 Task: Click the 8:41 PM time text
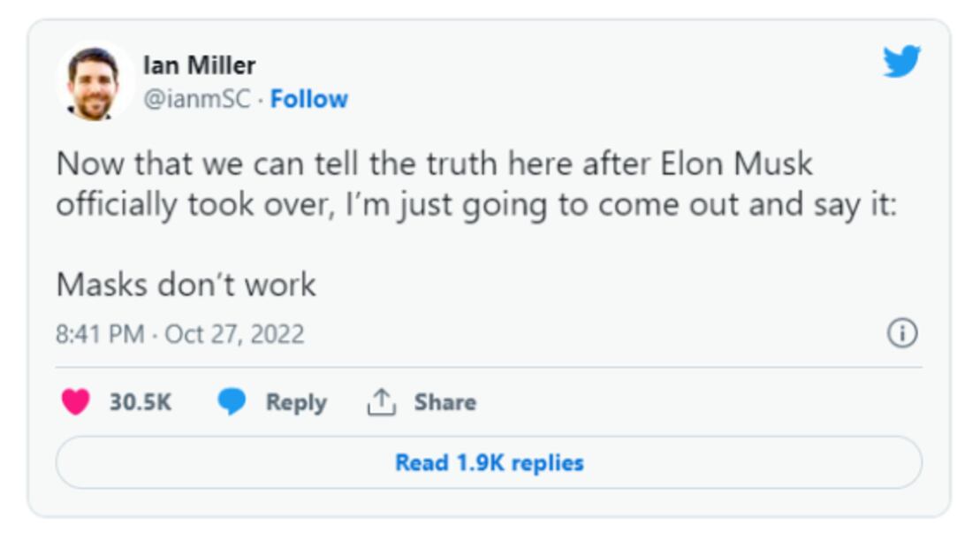click(x=99, y=334)
